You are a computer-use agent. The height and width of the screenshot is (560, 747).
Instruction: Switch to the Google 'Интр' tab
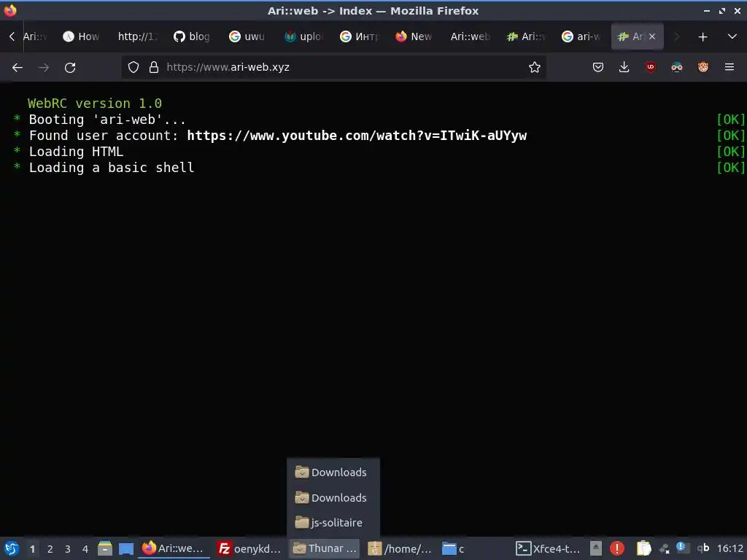358,36
